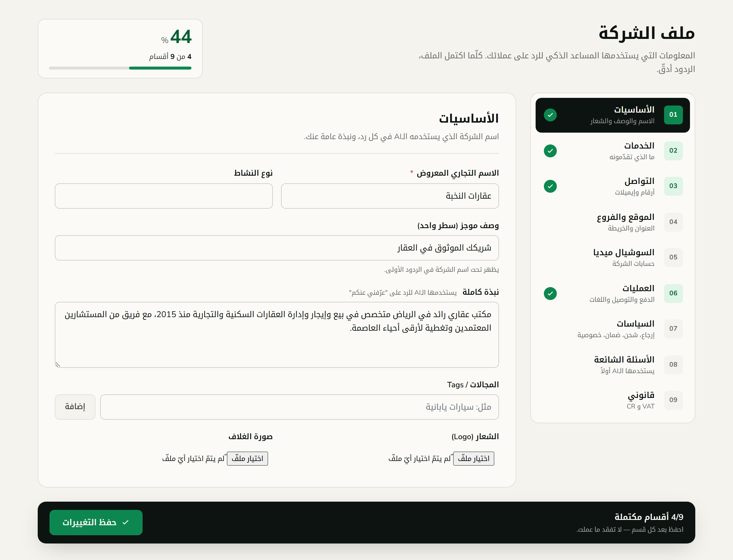Switch to the التواصل section
The height and width of the screenshot is (560, 733).
click(x=613, y=186)
